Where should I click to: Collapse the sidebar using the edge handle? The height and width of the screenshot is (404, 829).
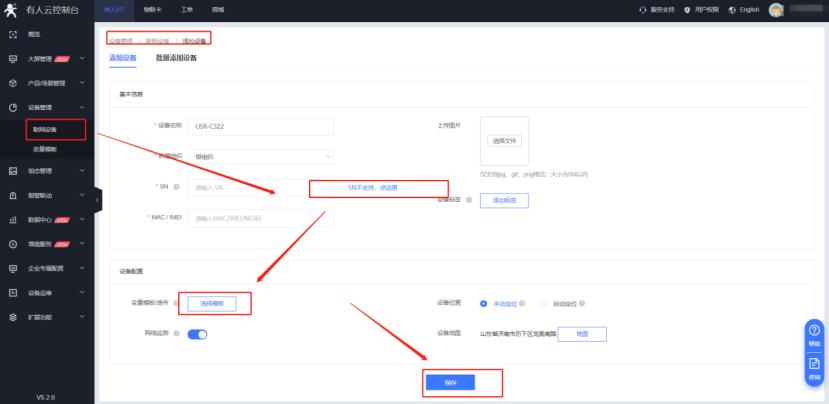[x=97, y=201]
